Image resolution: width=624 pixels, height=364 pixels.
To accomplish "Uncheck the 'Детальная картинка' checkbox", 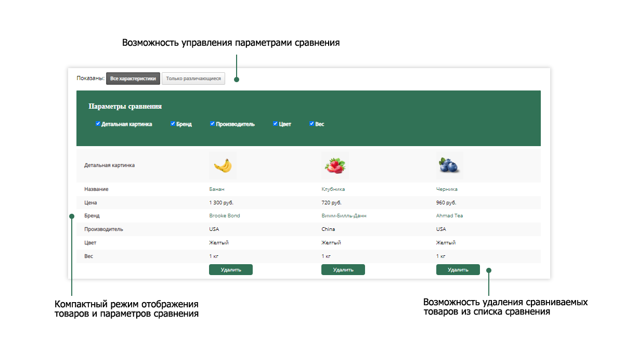I will tap(98, 124).
